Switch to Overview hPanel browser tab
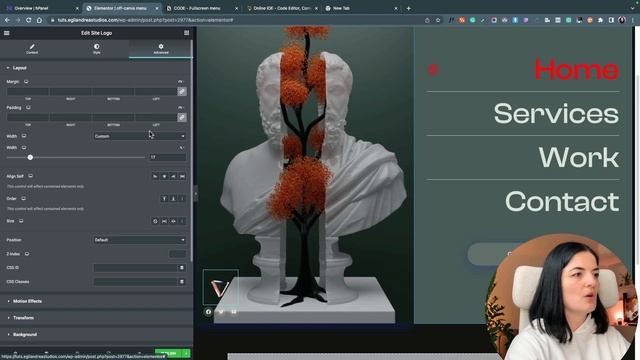Viewport: 640px width, 360px height. tap(41, 8)
